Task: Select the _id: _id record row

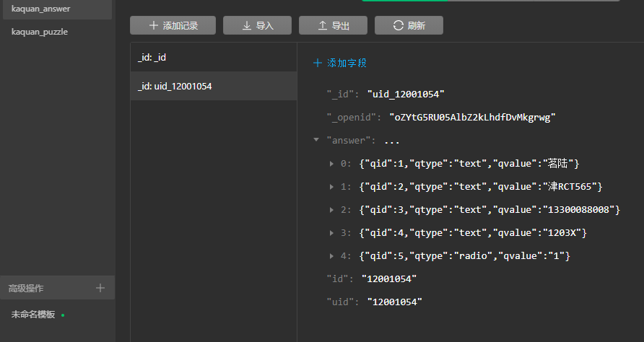Action: (214, 57)
